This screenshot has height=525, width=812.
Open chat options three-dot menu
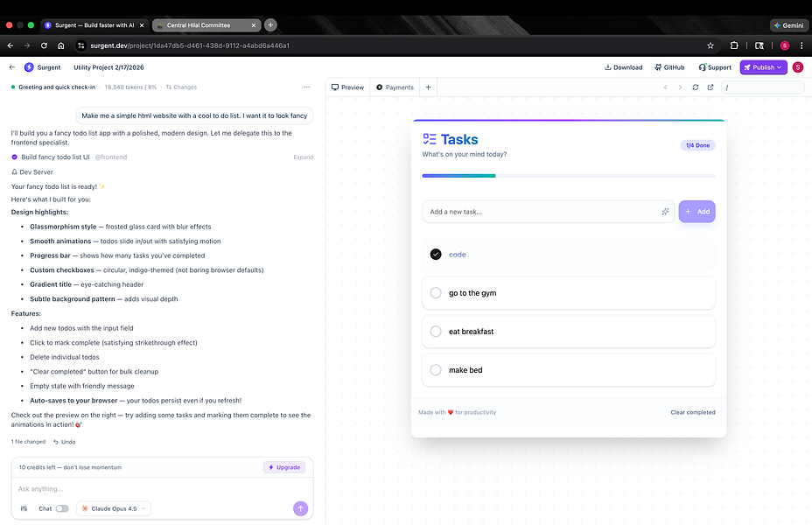306,87
